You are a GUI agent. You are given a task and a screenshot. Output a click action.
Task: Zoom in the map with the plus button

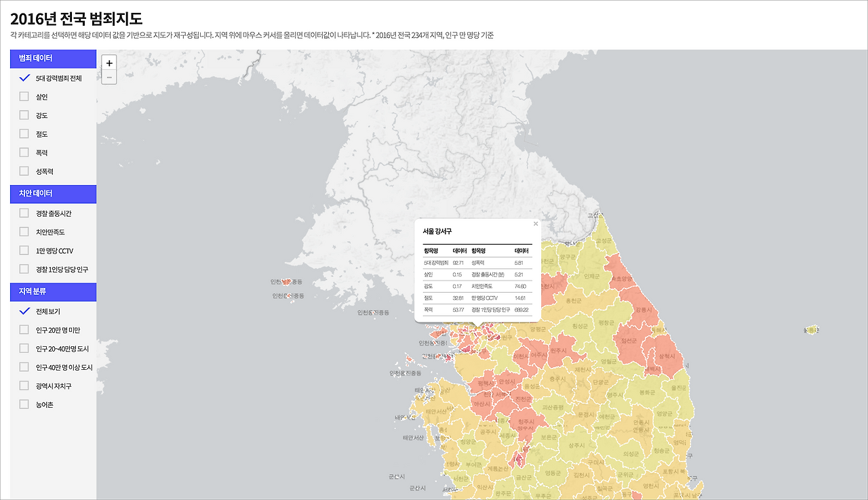pos(109,62)
